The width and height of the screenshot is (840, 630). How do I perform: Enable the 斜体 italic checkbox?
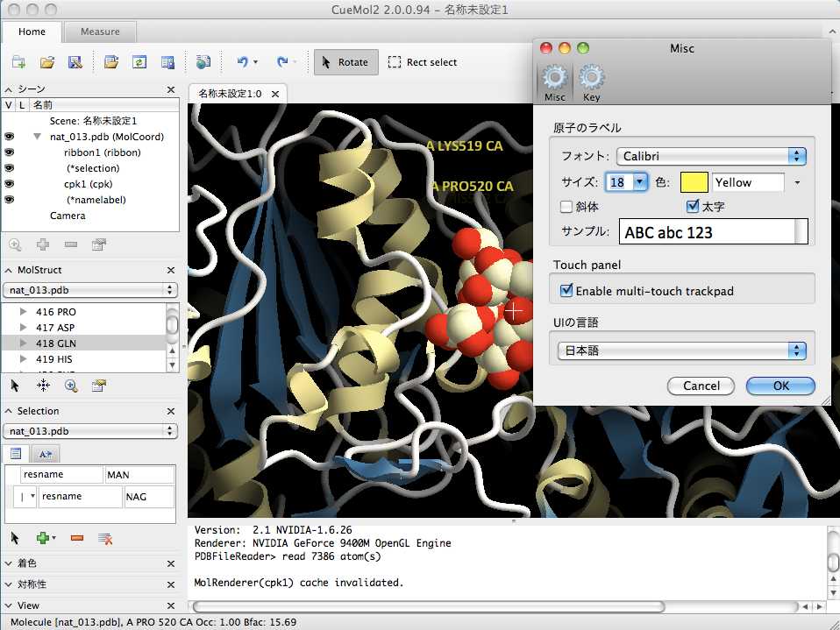coord(566,207)
